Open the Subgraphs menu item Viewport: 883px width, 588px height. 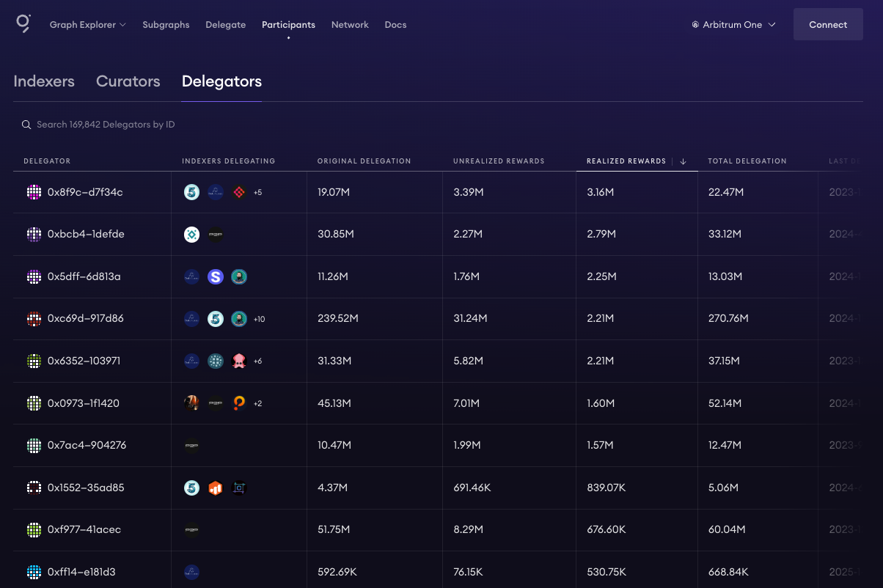pos(166,25)
